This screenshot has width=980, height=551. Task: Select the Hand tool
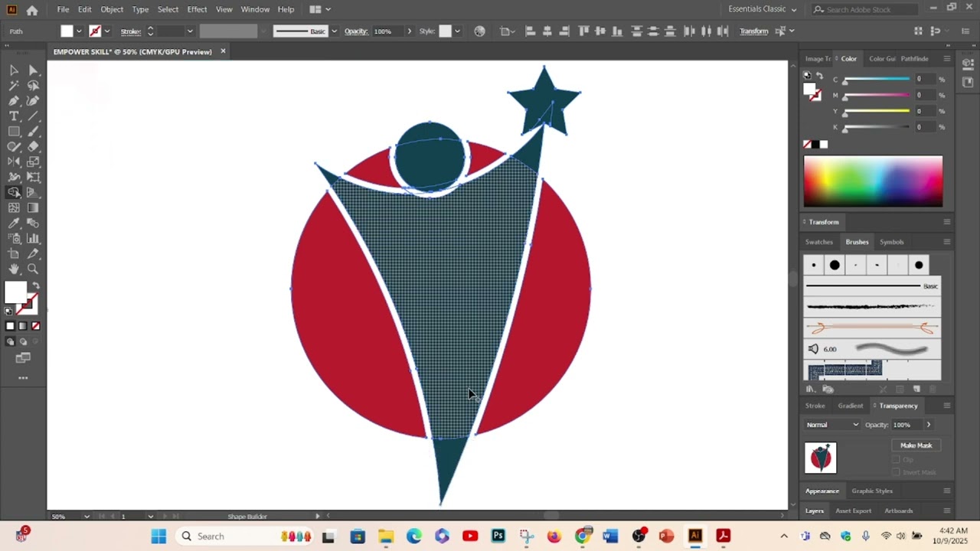[x=14, y=269]
